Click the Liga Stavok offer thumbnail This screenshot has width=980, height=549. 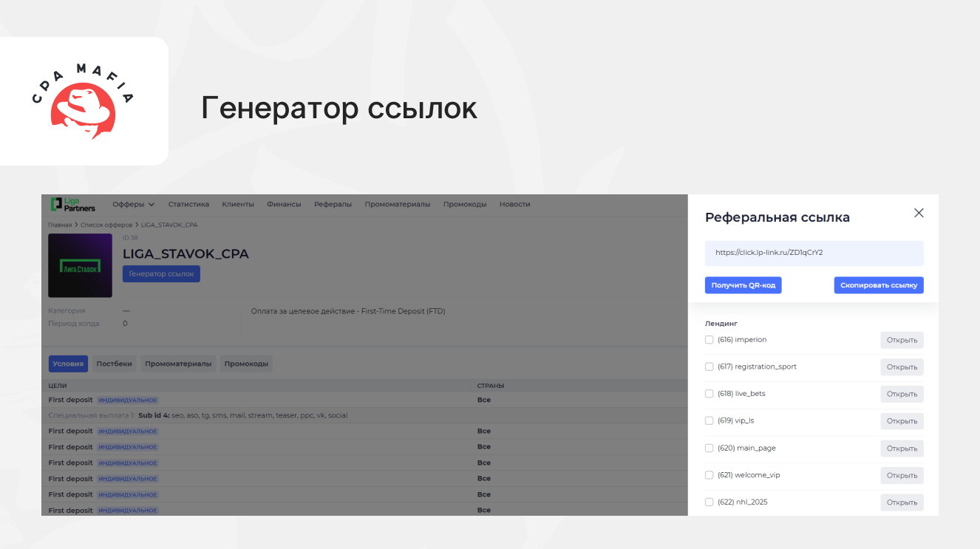pos(80,266)
